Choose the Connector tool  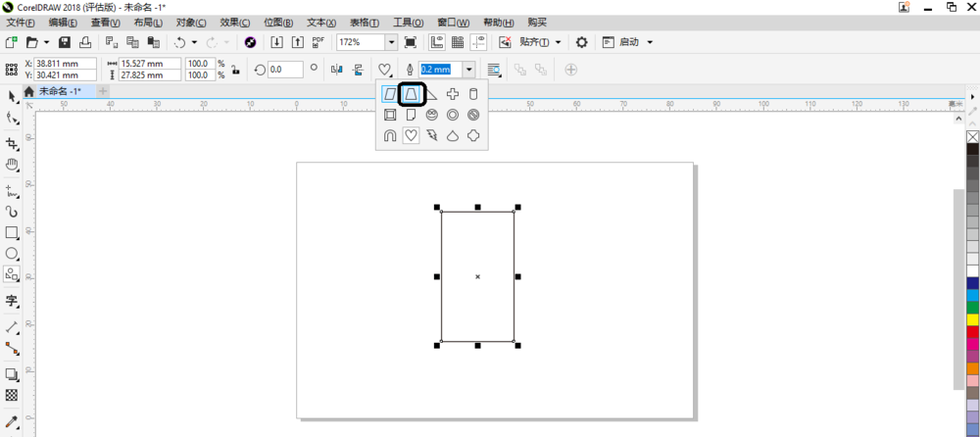[11, 348]
